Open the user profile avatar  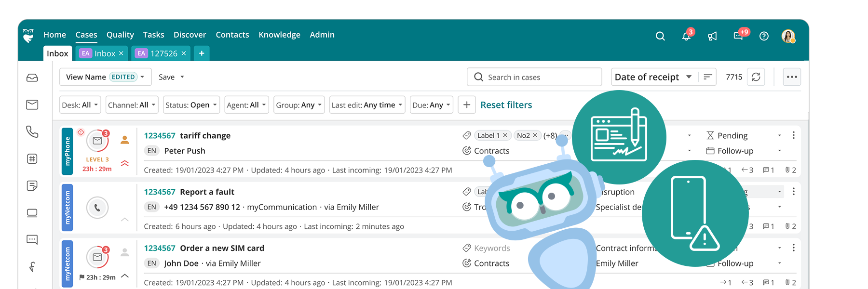click(x=788, y=36)
